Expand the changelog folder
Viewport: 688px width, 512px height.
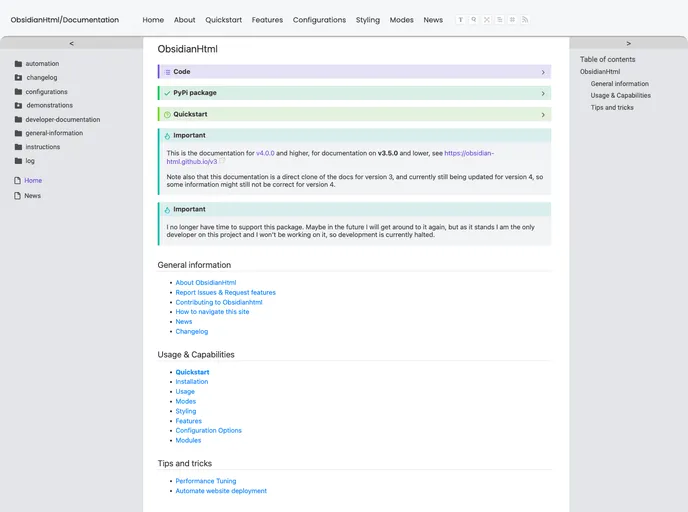[x=42, y=78]
